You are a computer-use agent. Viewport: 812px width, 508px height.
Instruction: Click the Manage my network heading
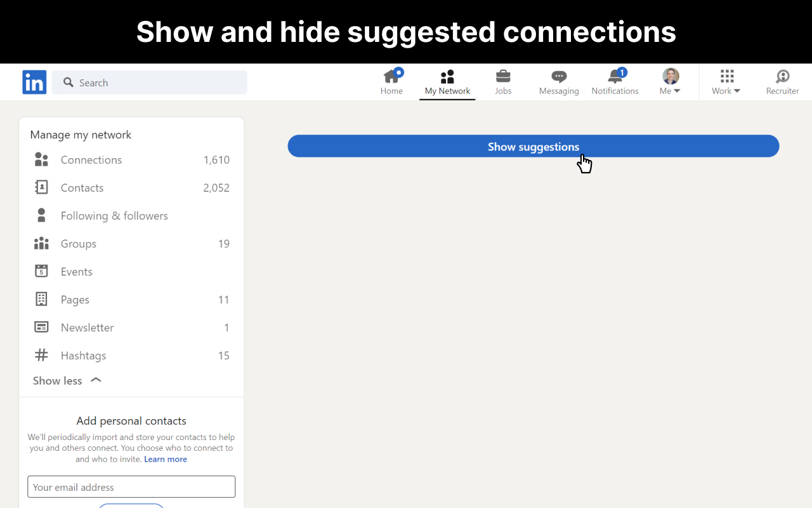point(81,135)
